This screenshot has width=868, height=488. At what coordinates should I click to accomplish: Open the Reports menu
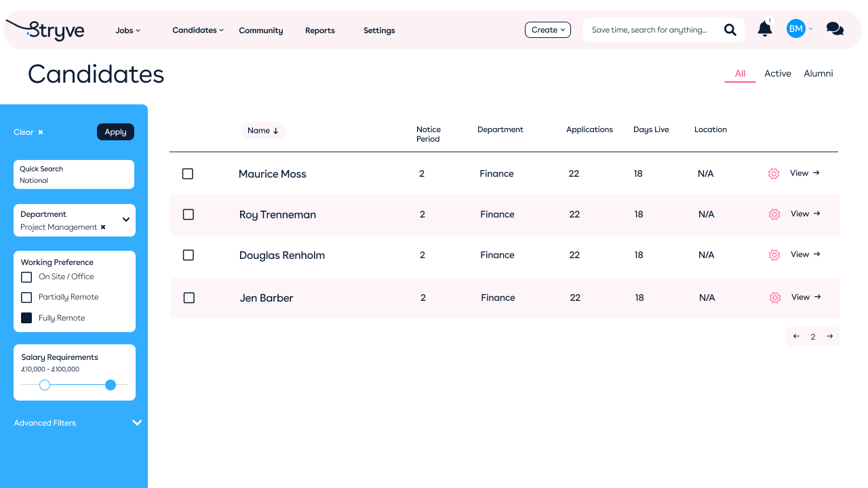320,30
